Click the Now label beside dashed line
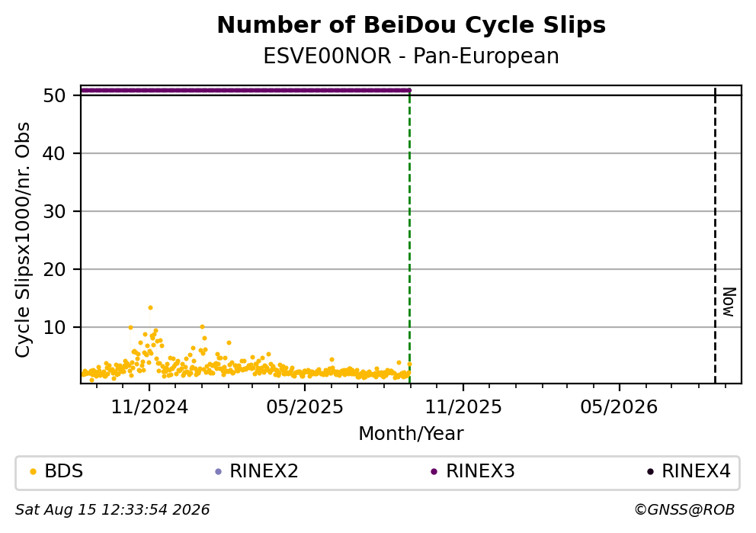The image size is (756, 533). [x=729, y=302]
